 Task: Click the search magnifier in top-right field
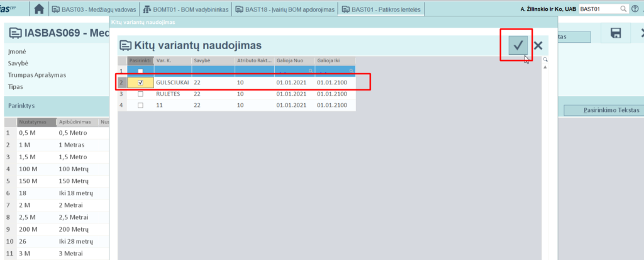[x=623, y=9]
